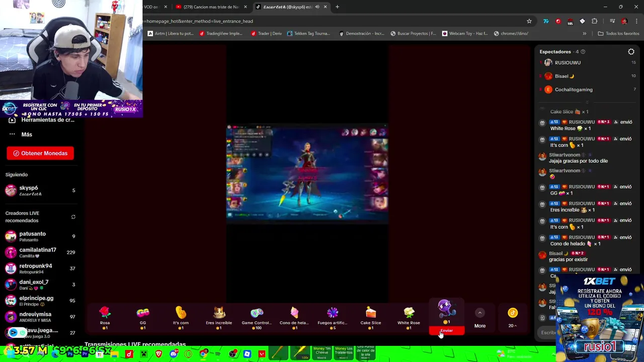Open the chrome://dino/ bookmark
Viewport: 644px width, 362px height.
pyautogui.click(x=511, y=34)
